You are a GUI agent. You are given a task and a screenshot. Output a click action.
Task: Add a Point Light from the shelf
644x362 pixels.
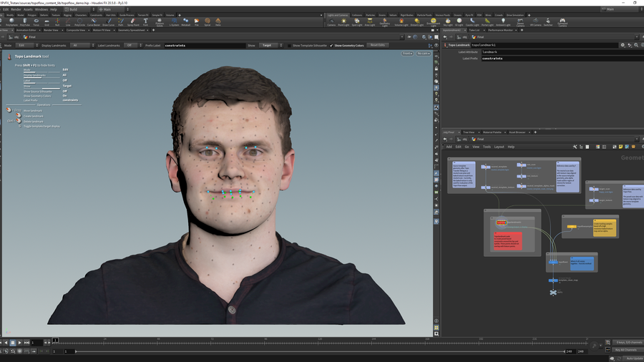pyautogui.click(x=343, y=22)
